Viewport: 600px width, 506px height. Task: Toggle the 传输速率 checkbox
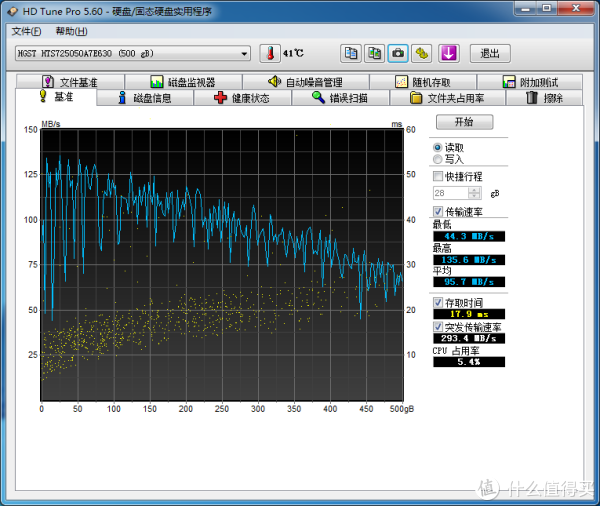(438, 211)
